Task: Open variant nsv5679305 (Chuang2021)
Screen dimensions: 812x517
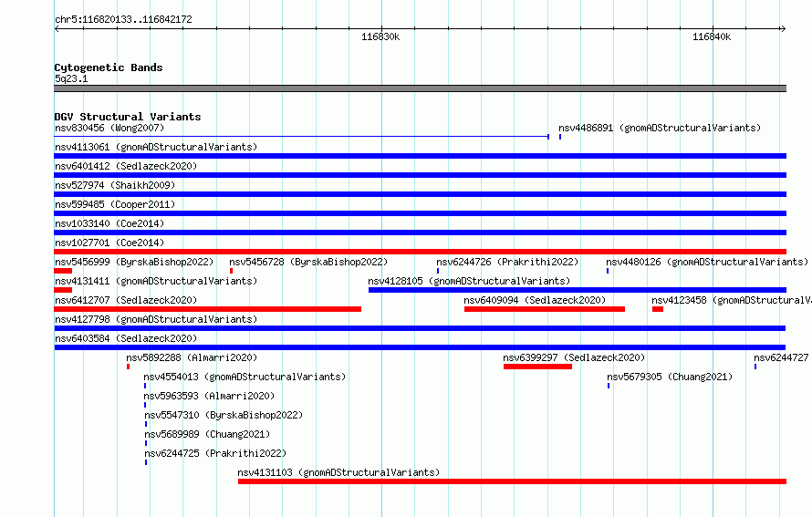Action: click(x=670, y=377)
